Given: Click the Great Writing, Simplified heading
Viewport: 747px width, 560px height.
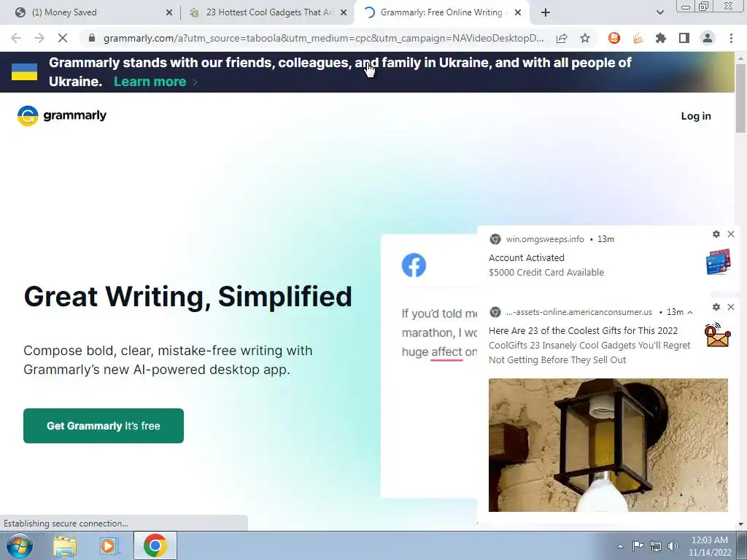Looking at the screenshot, I should tap(188, 297).
